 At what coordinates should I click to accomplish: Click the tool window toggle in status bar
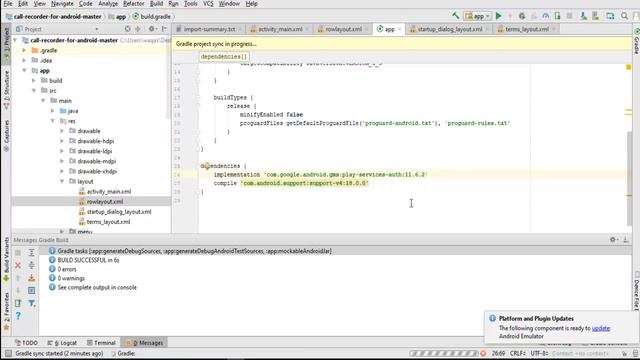[x=8, y=353]
